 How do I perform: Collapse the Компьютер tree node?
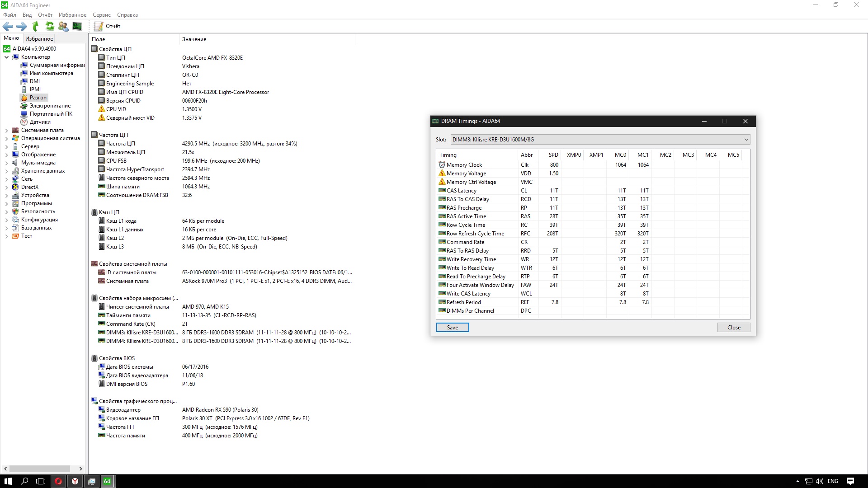click(x=6, y=57)
